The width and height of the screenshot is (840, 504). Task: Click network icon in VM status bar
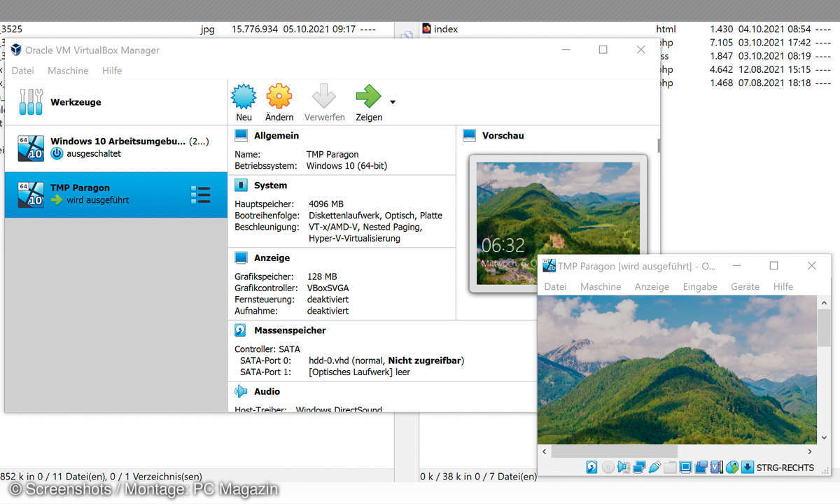coord(639,467)
